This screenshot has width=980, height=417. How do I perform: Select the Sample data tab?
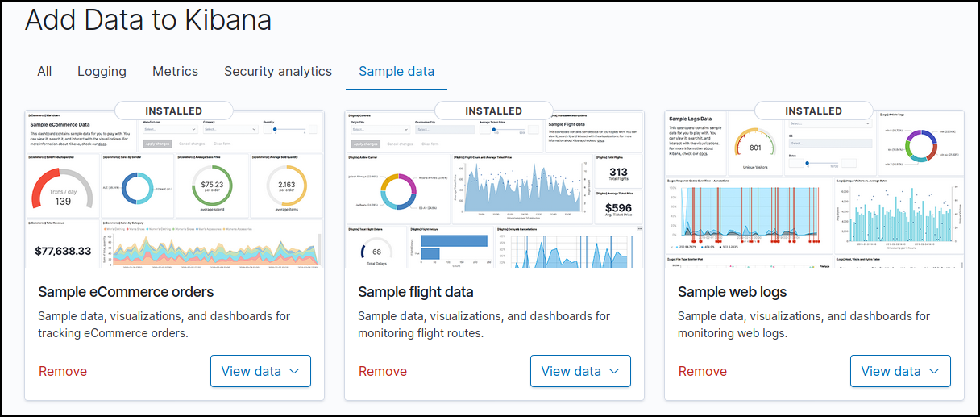click(x=397, y=71)
